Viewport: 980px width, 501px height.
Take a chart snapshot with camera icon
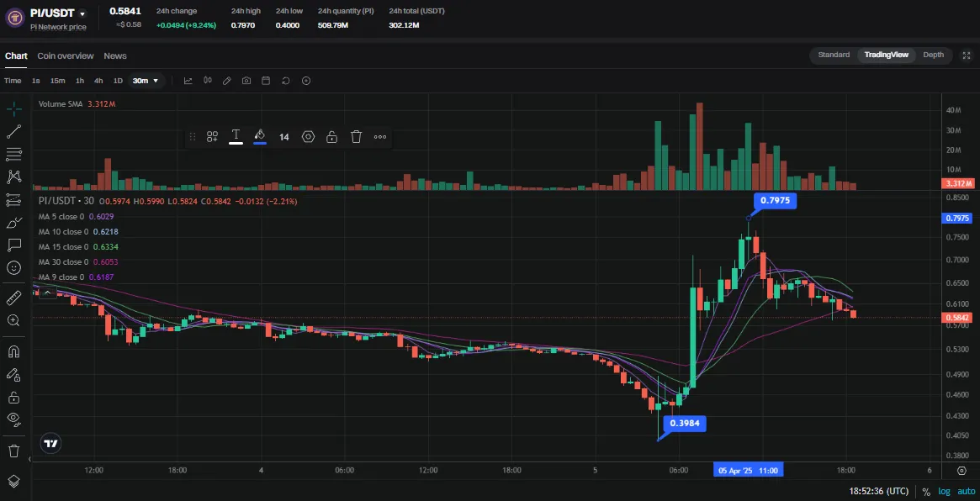(x=246, y=81)
